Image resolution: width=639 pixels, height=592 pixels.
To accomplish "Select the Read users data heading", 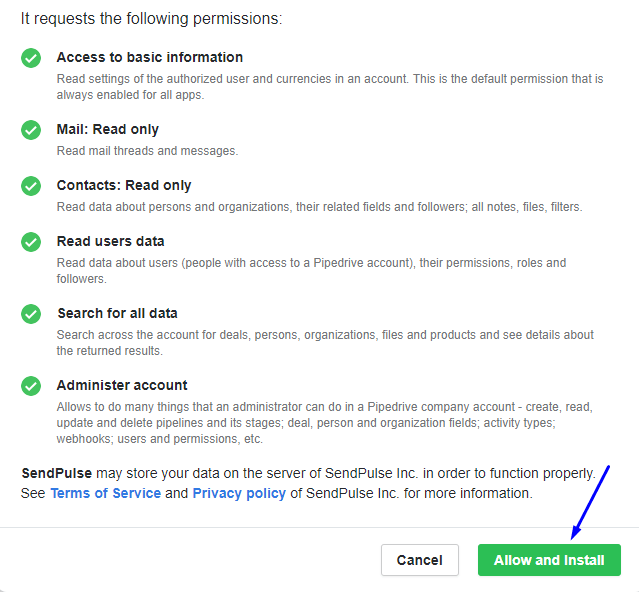I will click(x=111, y=241).
